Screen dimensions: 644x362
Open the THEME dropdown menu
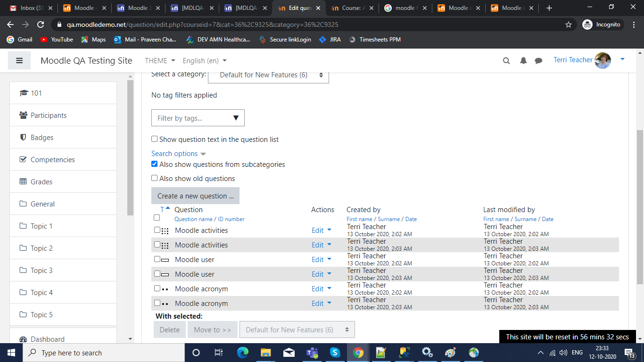coord(160,60)
